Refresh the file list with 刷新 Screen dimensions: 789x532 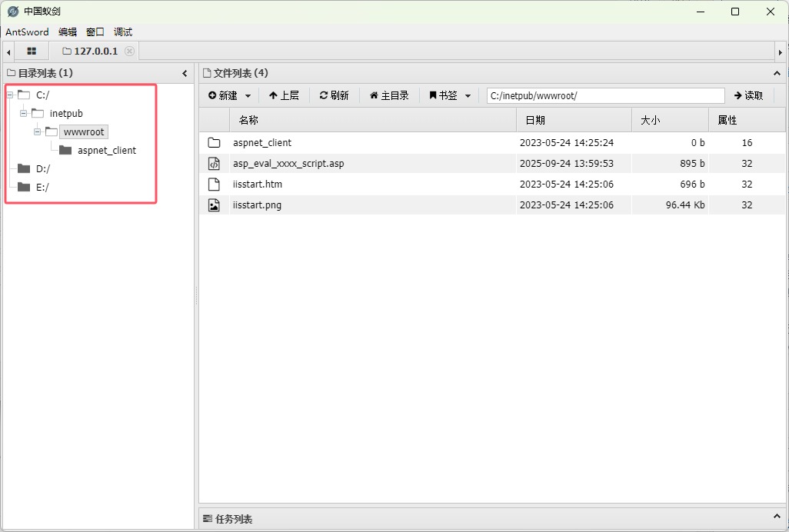pos(335,95)
